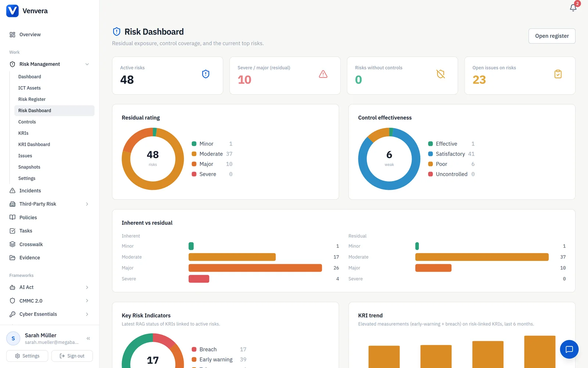Click the Policies book icon
The image size is (588, 368).
12,217
